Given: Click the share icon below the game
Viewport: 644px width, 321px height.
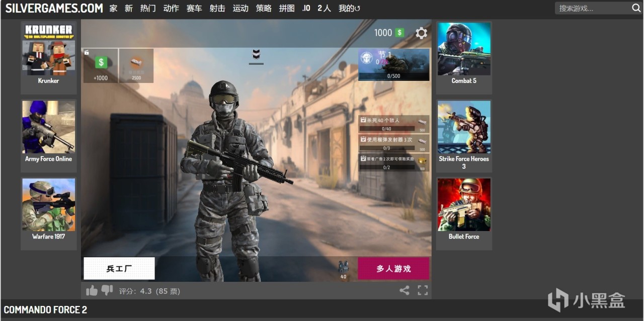Looking at the screenshot, I should pyautogui.click(x=405, y=290).
